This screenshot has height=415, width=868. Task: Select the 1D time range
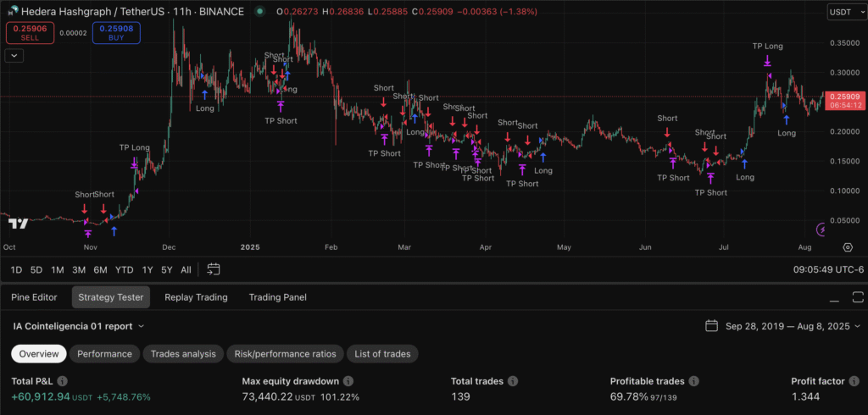pos(17,270)
